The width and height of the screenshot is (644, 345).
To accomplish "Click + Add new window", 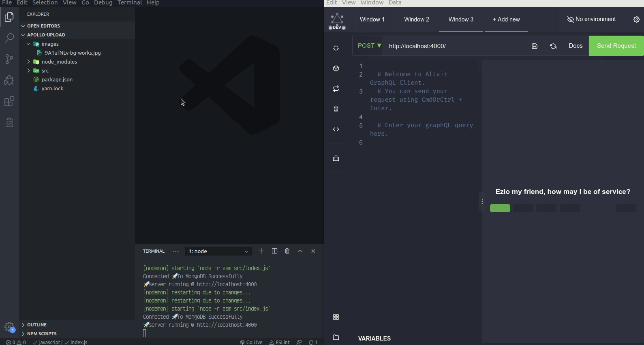I will point(506,19).
